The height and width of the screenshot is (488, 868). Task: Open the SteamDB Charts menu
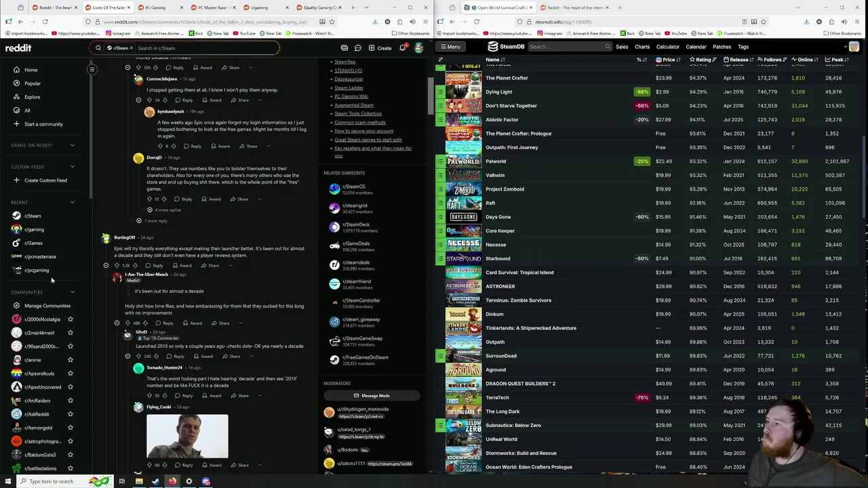642,47
